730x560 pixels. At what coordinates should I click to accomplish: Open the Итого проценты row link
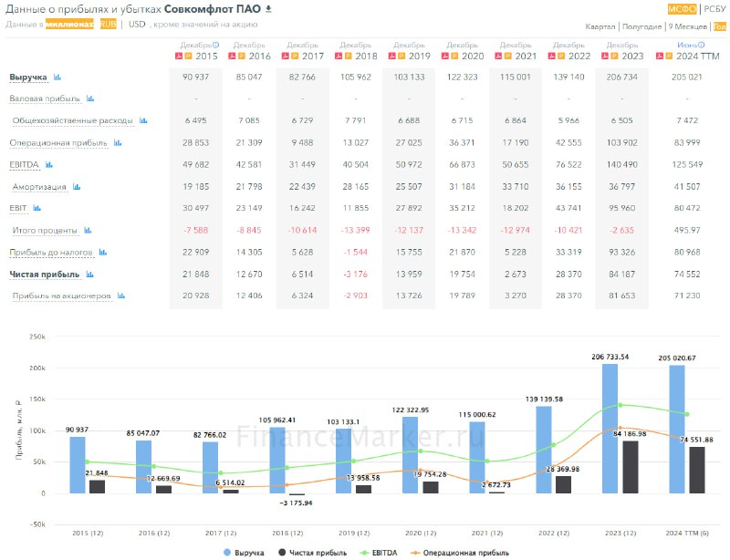tap(45, 231)
